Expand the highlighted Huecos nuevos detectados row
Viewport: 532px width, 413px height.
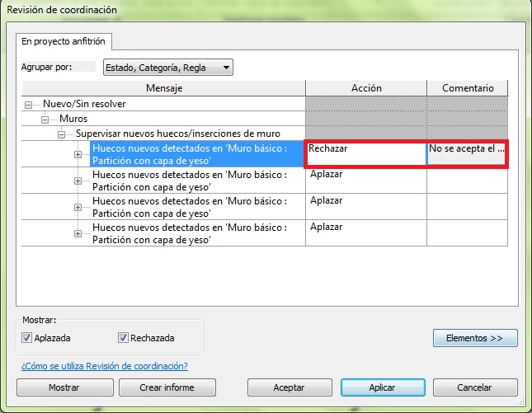pyautogui.click(x=78, y=154)
